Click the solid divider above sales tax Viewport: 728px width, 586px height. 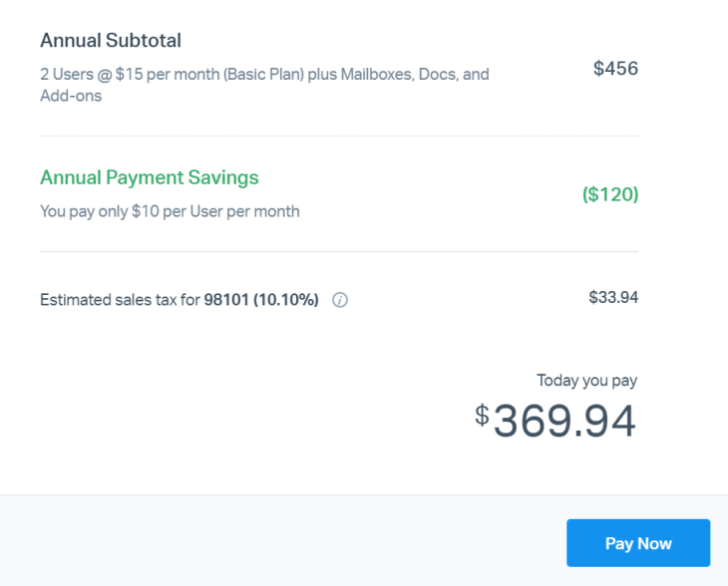point(339,252)
